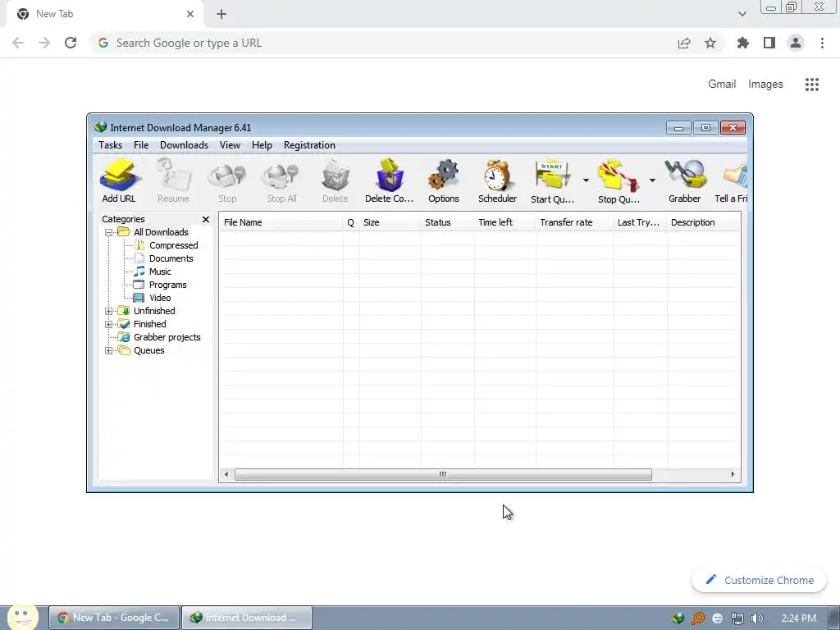Open the Images link
This screenshot has height=630, width=840.
(765, 84)
